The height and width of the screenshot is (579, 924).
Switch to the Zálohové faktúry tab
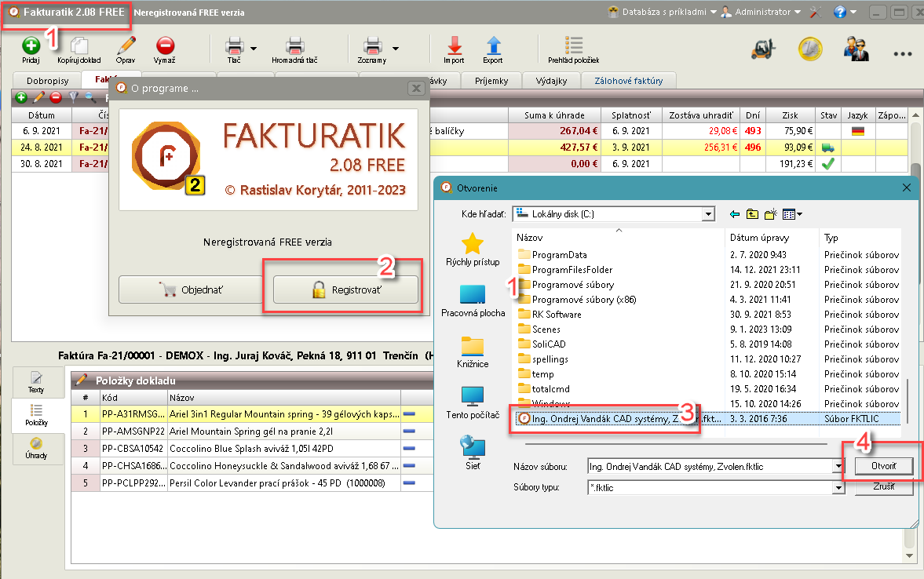pyautogui.click(x=628, y=81)
